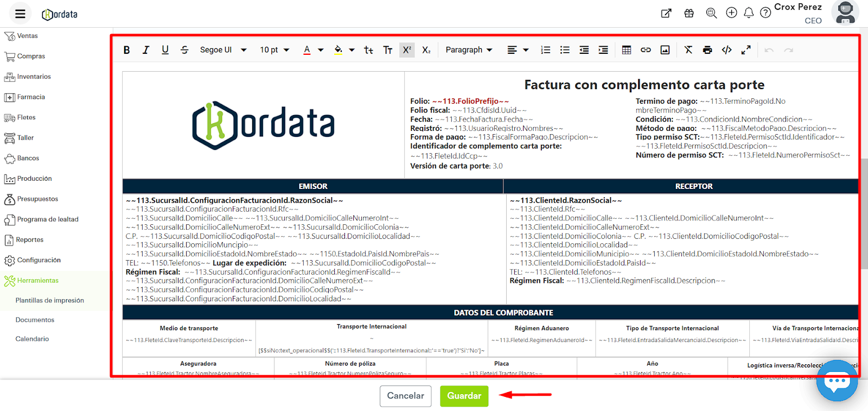
Task: Expand the Paragraph block format dropdown
Action: [469, 50]
